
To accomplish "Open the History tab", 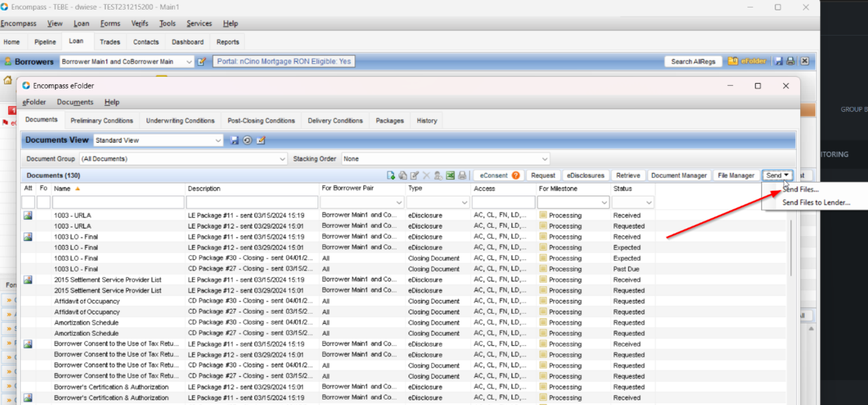I will pos(426,121).
